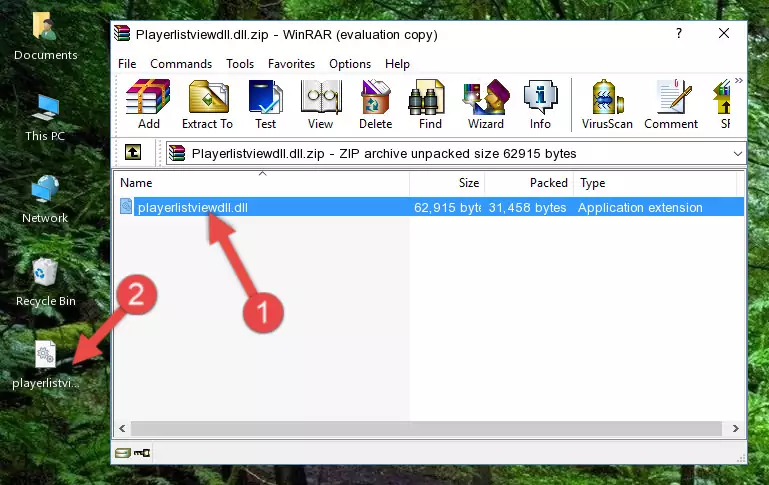Click the Application extension type cell
This screenshot has height=485, width=769.
640,207
